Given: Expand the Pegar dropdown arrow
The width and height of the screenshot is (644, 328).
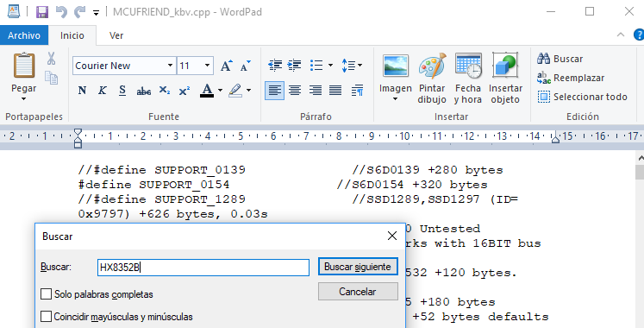Looking at the screenshot, I should (24, 99).
